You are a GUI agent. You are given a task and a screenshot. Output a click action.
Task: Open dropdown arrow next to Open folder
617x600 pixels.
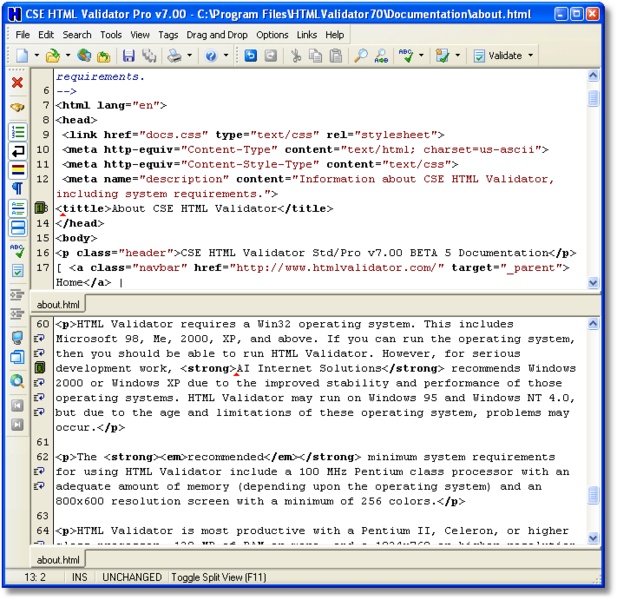pos(68,55)
